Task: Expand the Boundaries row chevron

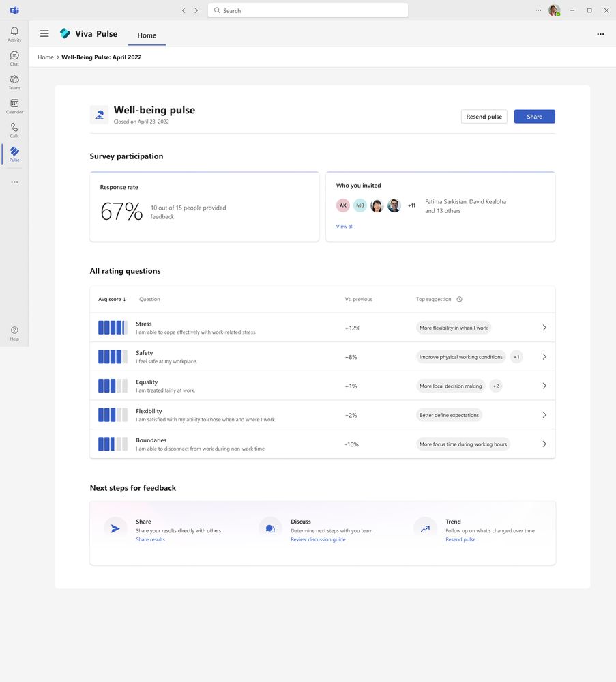Action: tap(544, 444)
